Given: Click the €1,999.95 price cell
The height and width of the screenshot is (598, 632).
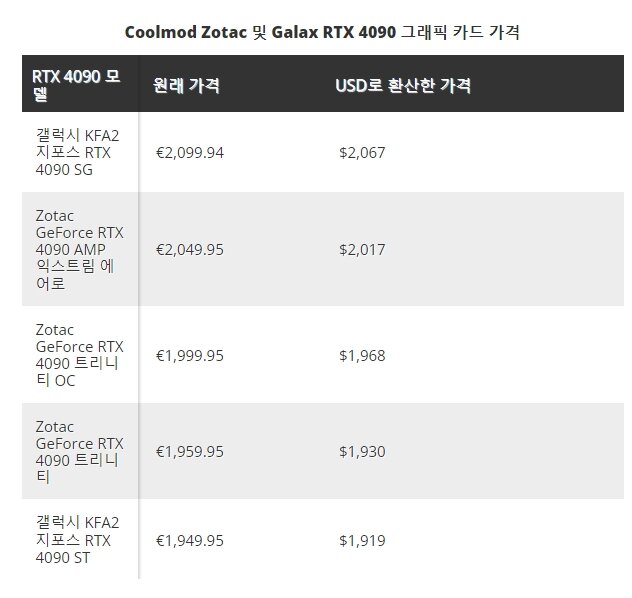Looking at the screenshot, I should click(190, 356).
